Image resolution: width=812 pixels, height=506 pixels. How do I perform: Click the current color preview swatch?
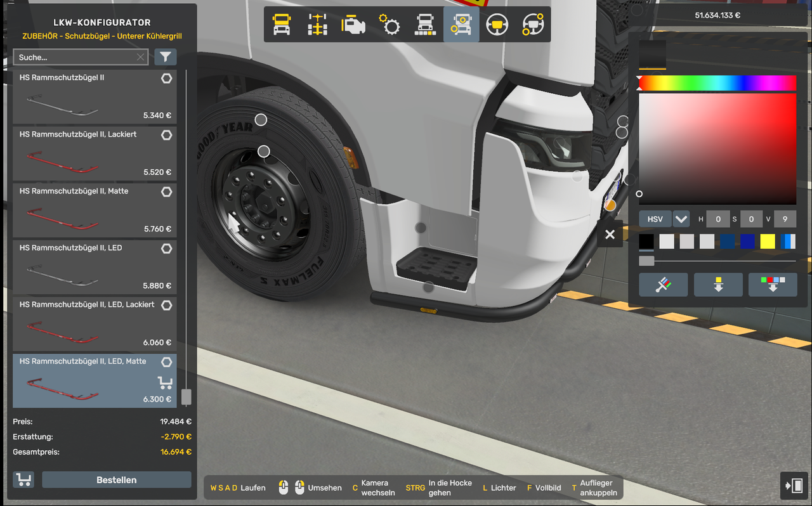pyautogui.click(x=652, y=55)
